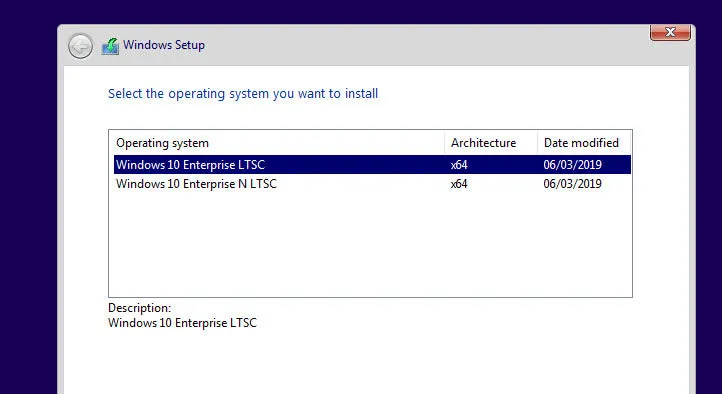Click the Description: label below the list
The width and height of the screenshot is (722, 394).
point(140,307)
